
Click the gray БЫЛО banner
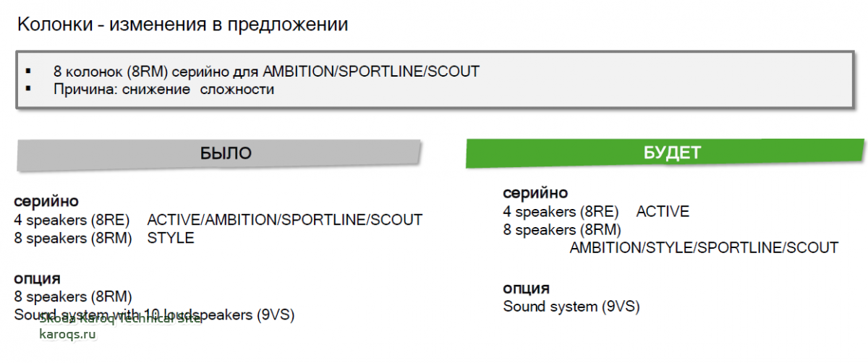pyautogui.click(x=218, y=153)
